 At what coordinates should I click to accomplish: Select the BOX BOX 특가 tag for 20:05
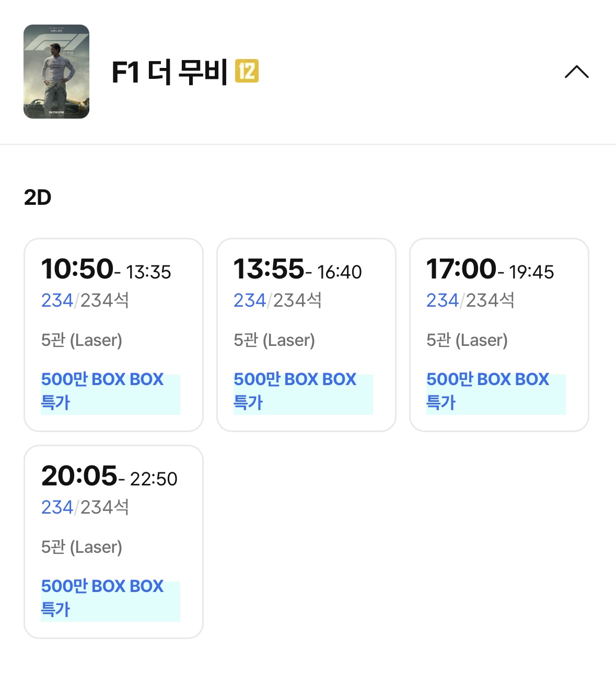pyautogui.click(x=110, y=598)
